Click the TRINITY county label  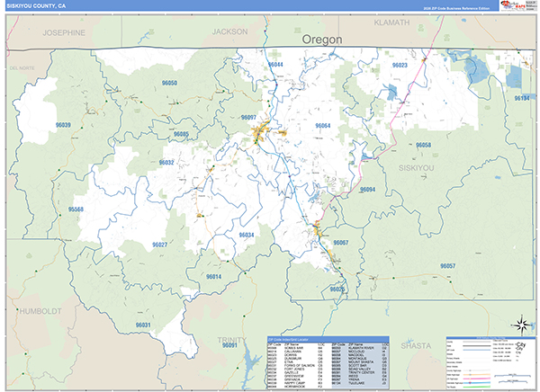232,340
